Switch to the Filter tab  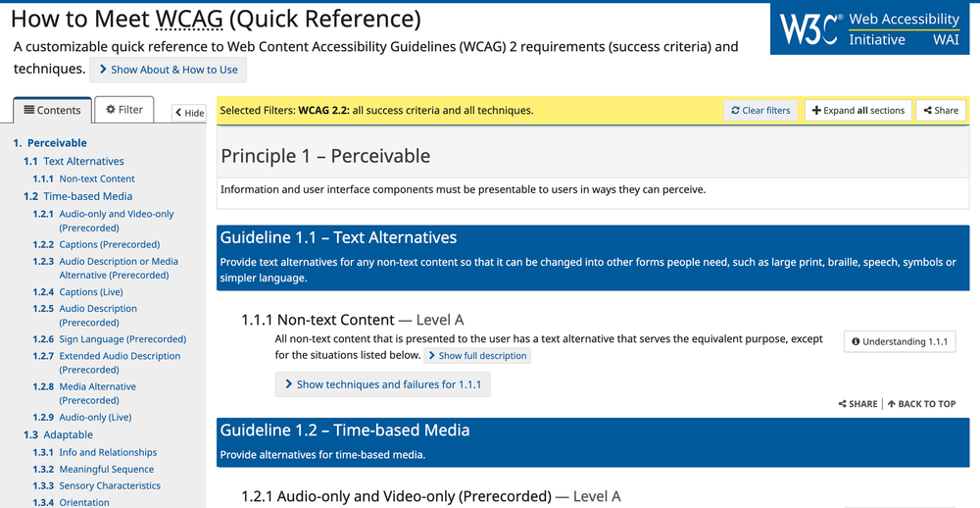pos(124,110)
